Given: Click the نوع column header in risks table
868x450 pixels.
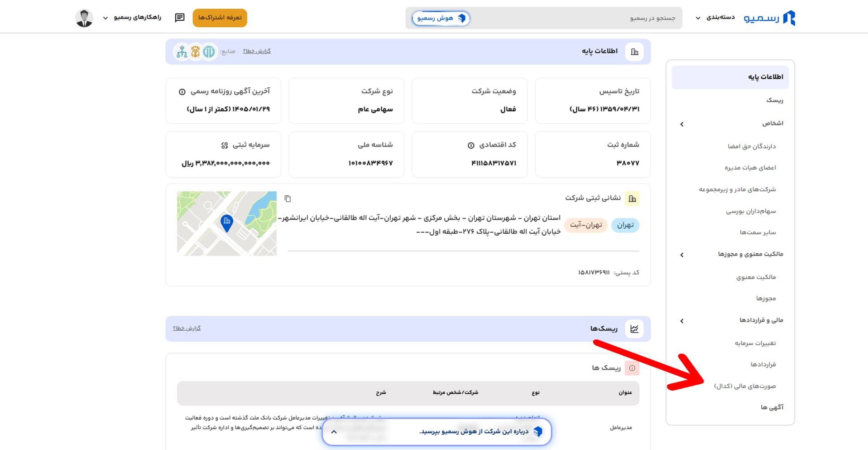Looking at the screenshot, I should pyautogui.click(x=536, y=392).
